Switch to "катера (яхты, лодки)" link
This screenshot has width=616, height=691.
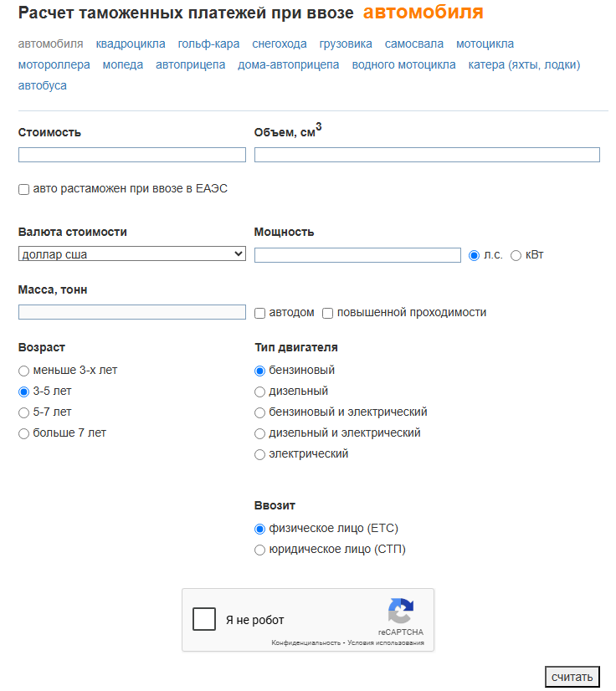click(x=524, y=64)
